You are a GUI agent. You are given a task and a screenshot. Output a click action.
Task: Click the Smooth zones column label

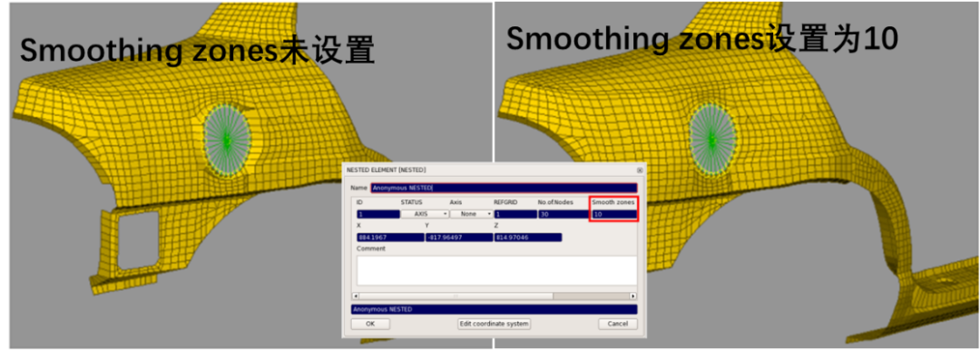pyautogui.click(x=613, y=202)
